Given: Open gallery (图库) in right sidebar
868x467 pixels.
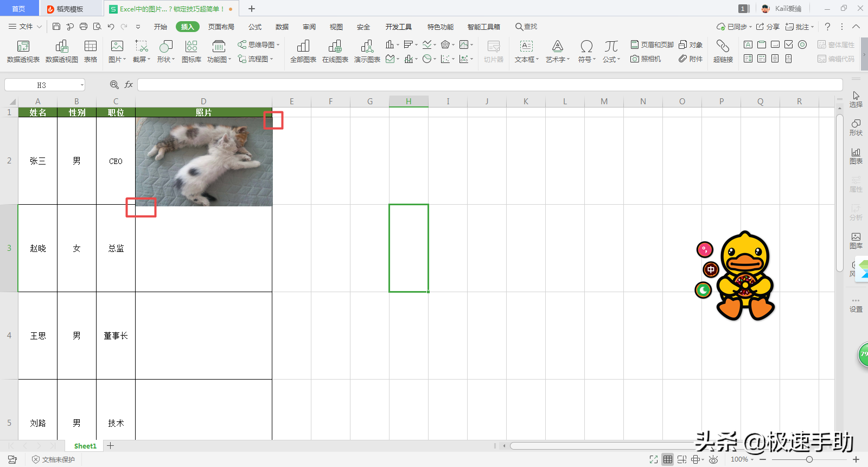Looking at the screenshot, I should click(856, 241).
